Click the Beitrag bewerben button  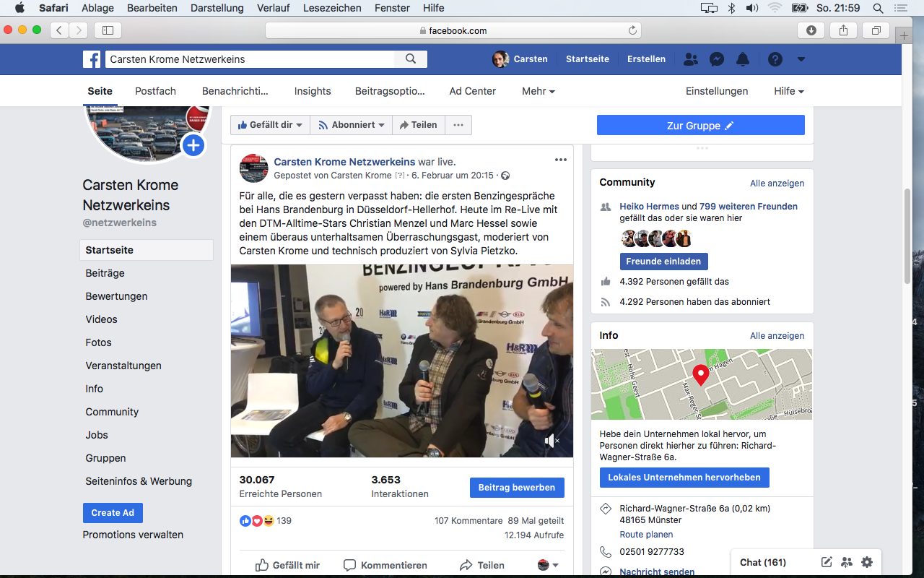pyautogui.click(x=517, y=488)
